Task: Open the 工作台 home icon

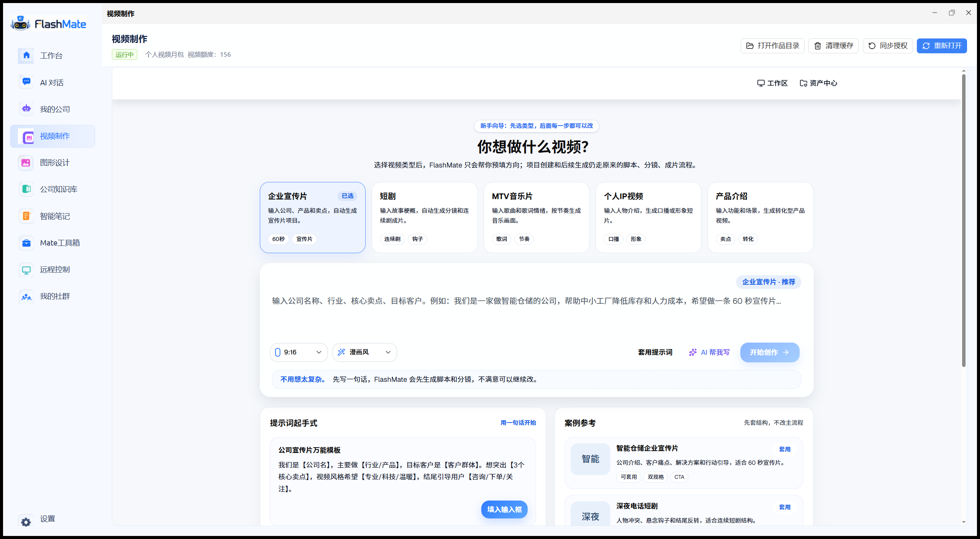Action: 26,56
